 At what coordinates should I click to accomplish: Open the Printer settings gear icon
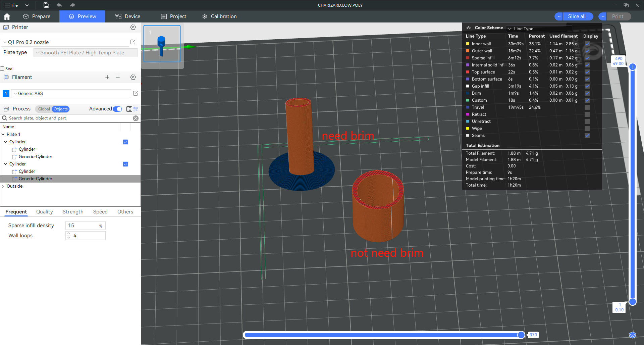click(133, 27)
